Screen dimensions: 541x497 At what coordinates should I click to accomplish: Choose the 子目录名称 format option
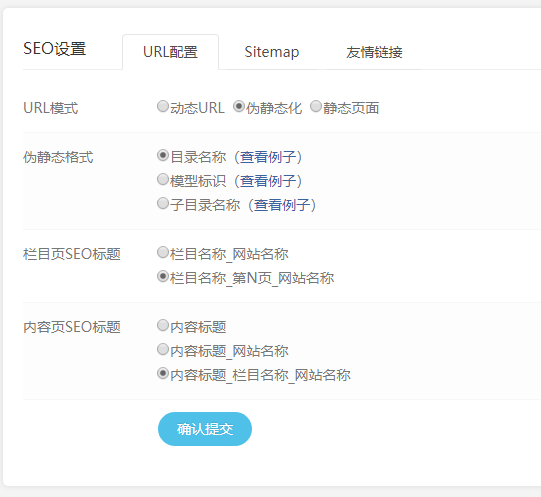click(x=163, y=203)
